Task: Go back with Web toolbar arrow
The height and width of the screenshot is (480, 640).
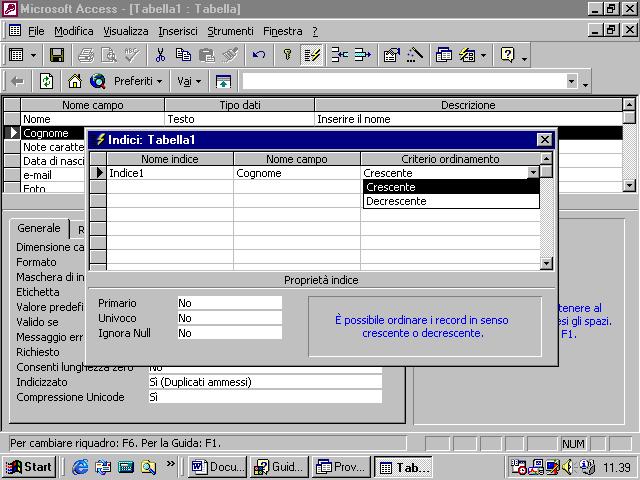Action: coord(17,82)
